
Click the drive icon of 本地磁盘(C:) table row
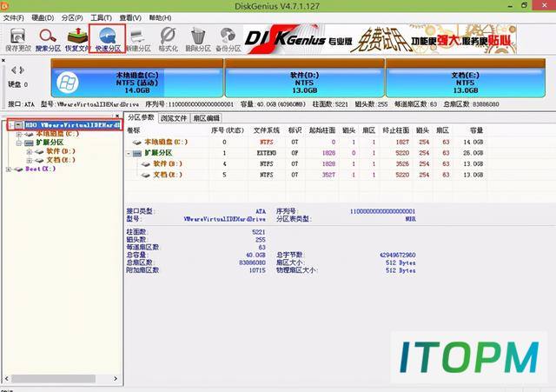[x=137, y=143]
